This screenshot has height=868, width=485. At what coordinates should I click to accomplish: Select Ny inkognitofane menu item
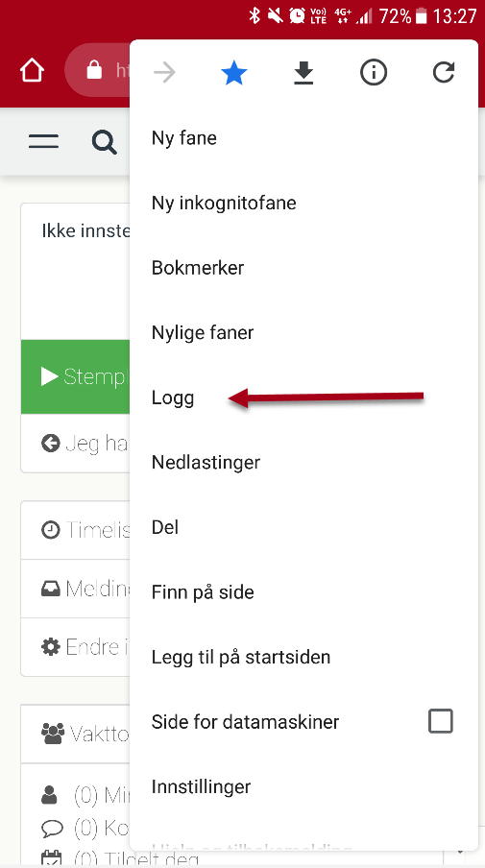pyautogui.click(x=303, y=203)
